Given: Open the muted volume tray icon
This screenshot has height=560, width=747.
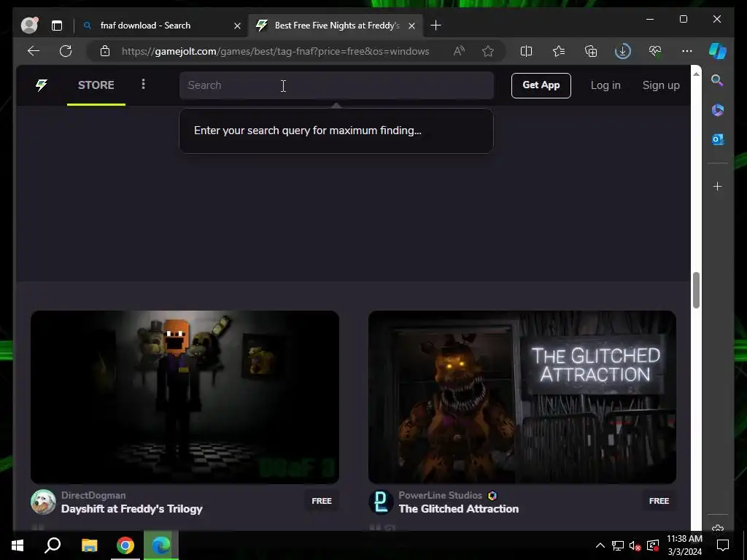Looking at the screenshot, I should [x=635, y=545].
